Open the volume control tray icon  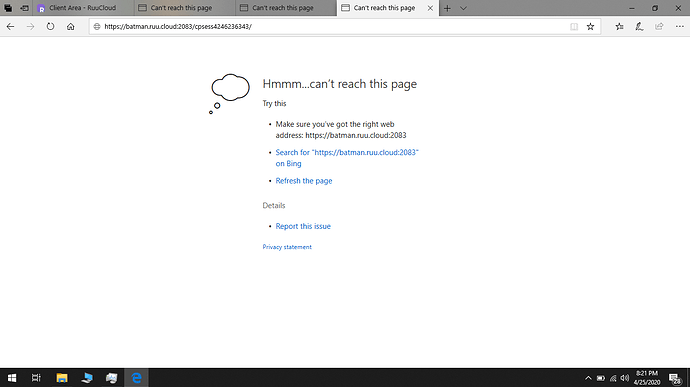tap(625, 378)
